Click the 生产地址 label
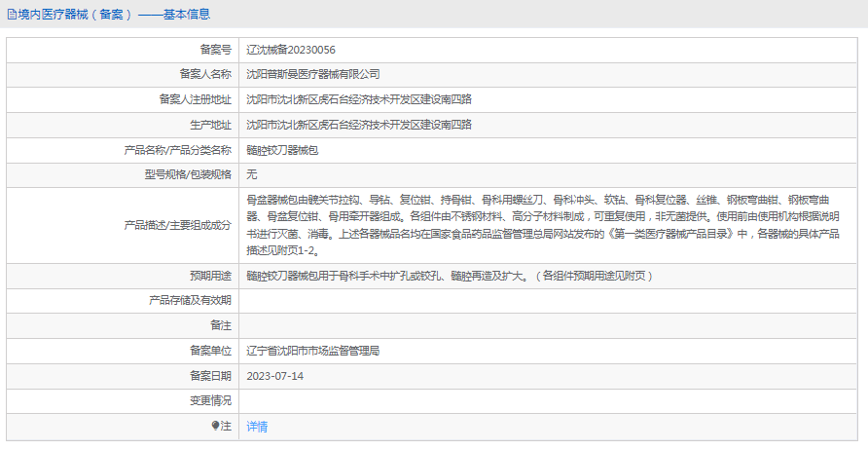 pos(210,125)
